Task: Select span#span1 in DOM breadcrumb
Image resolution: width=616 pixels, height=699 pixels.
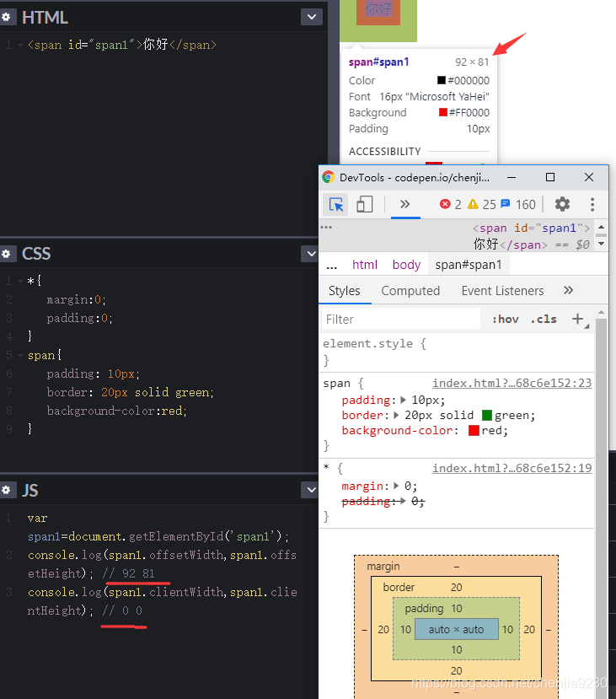Action: tap(469, 265)
